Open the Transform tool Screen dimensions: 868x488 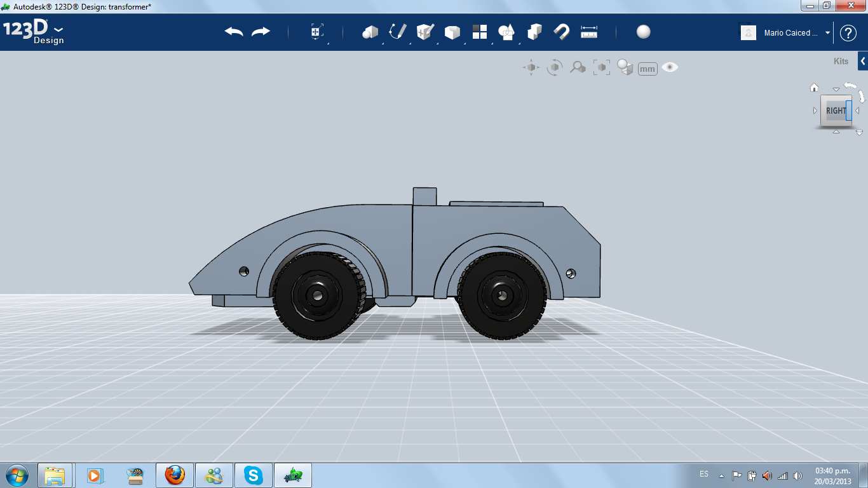pyautogui.click(x=317, y=32)
